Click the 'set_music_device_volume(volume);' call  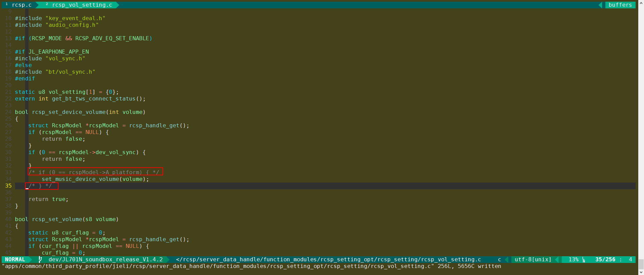point(95,179)
